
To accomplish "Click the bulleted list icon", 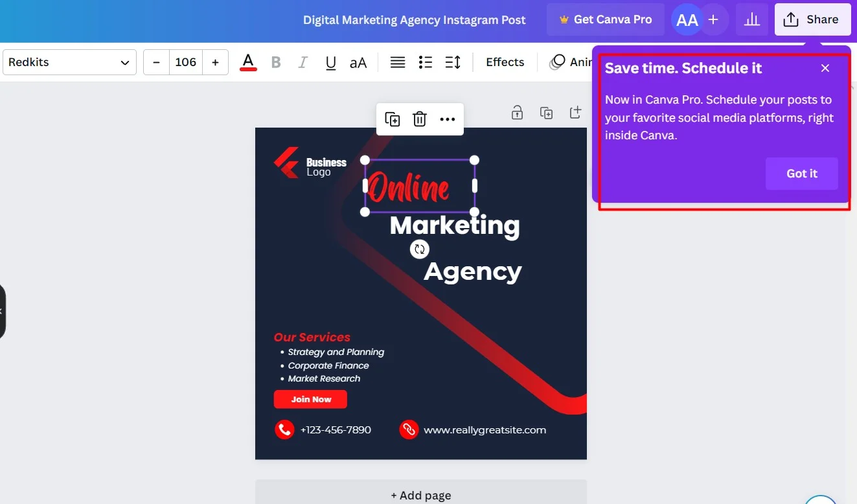I will (425, 62).
